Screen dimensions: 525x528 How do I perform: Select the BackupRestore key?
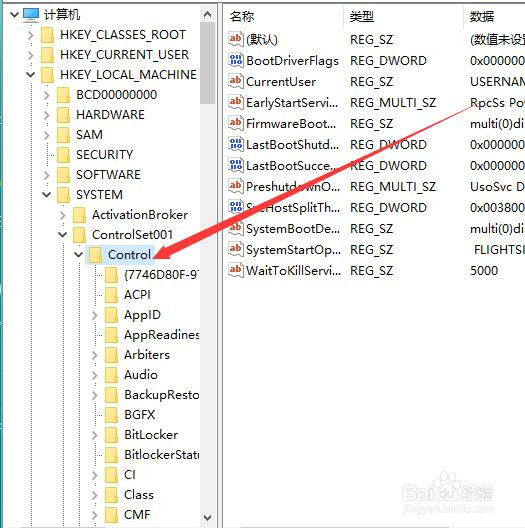(161, 395)
